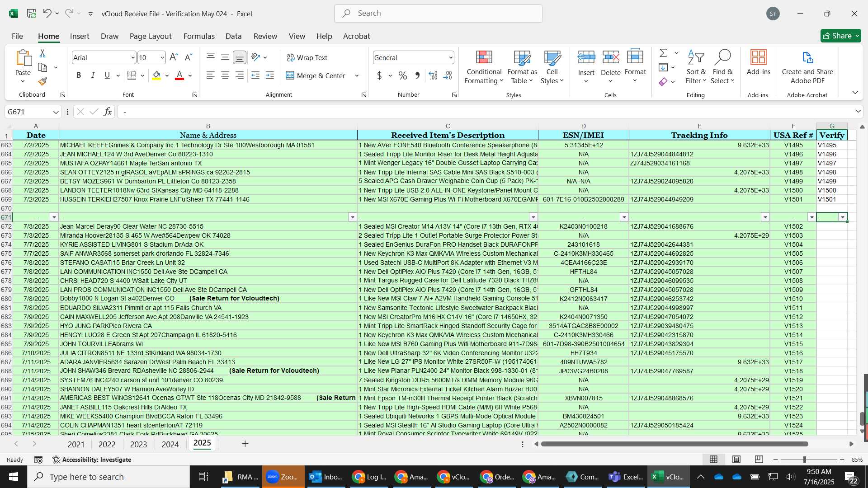
Task: Toggle Top Align vertical alignment
Action: [211, 57]
